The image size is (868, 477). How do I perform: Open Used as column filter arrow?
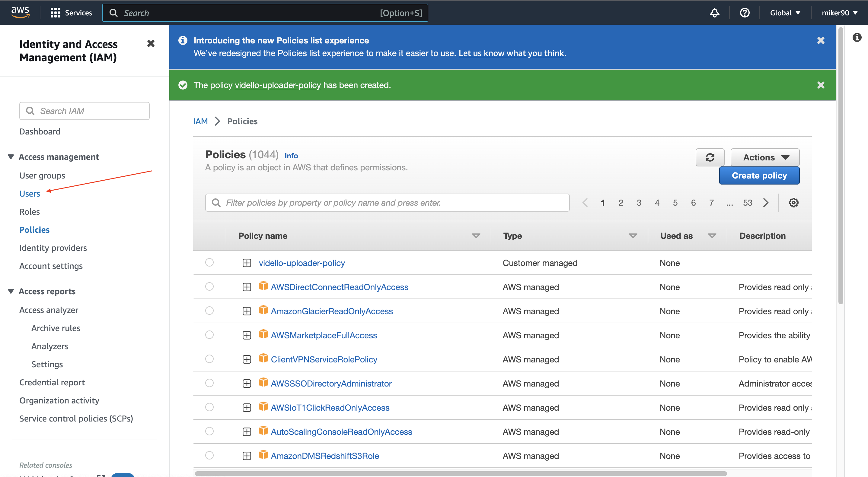tap(712, 236)
